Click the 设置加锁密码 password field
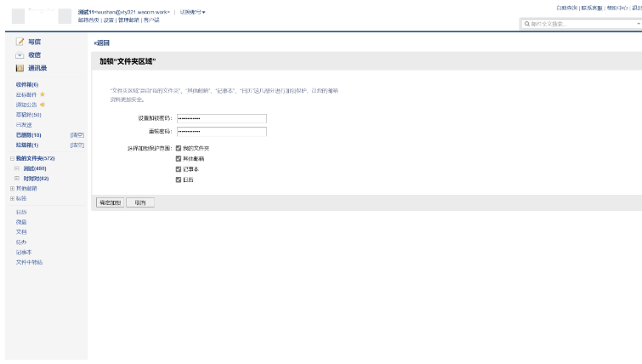The image size is (642, 364). click(x=221, y=118)
